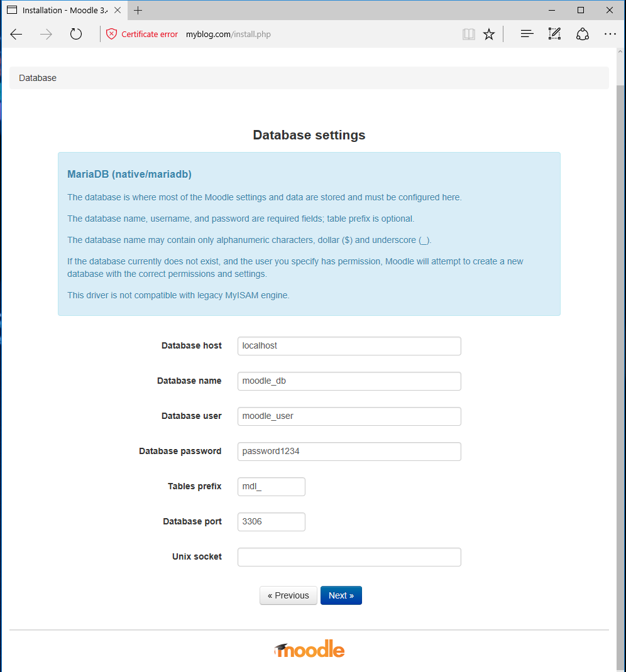Close the Installation - Moodle tab
This screenshot has height=672, width=626.
[118, 10]
